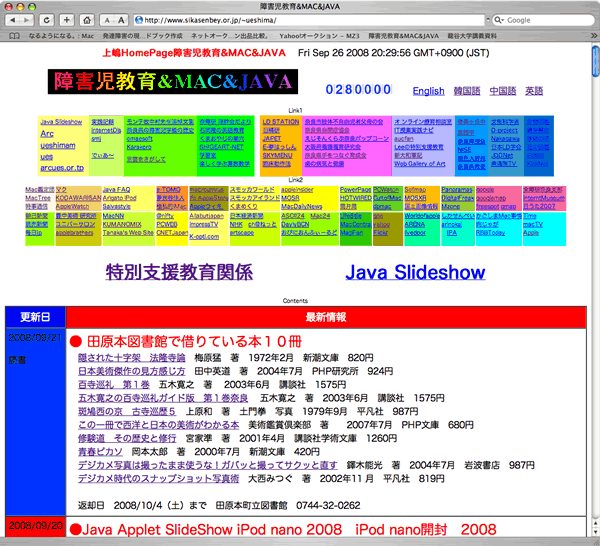The image size is (600, 546).
Task: Click the 2008/09/20 date cell
Action: tap(35, 526)
